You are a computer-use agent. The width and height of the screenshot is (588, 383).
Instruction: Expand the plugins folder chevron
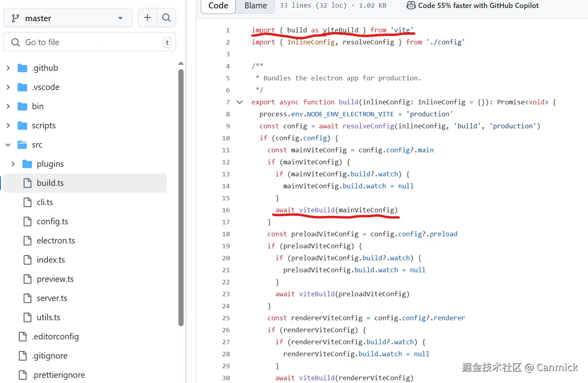(x=13, y=164)
